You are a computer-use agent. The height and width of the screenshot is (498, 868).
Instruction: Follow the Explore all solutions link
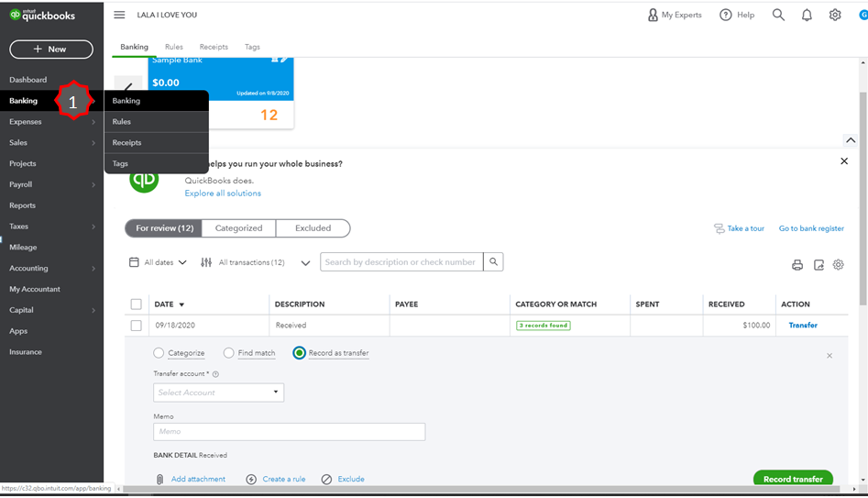223,194
